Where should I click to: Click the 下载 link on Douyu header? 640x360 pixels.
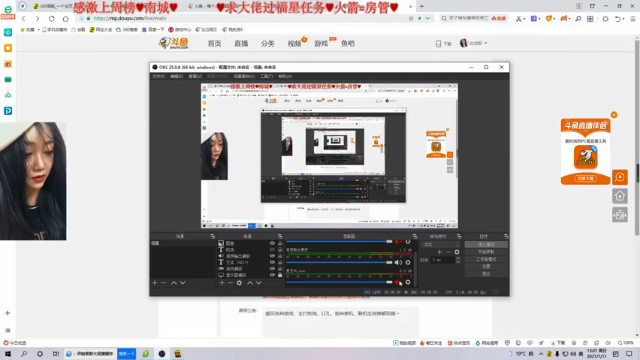tap(444, 44)
